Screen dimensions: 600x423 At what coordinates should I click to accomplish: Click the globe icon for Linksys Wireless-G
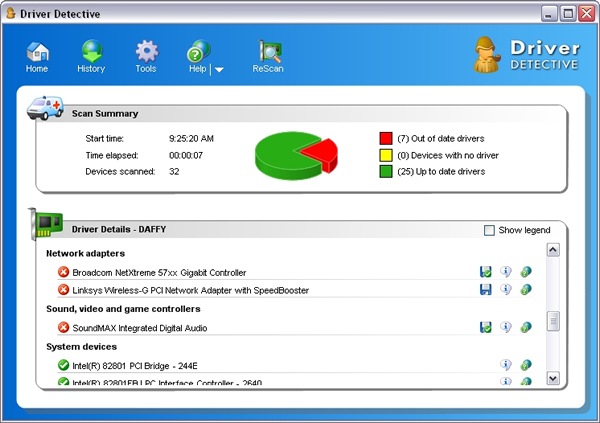coord(526,289)
